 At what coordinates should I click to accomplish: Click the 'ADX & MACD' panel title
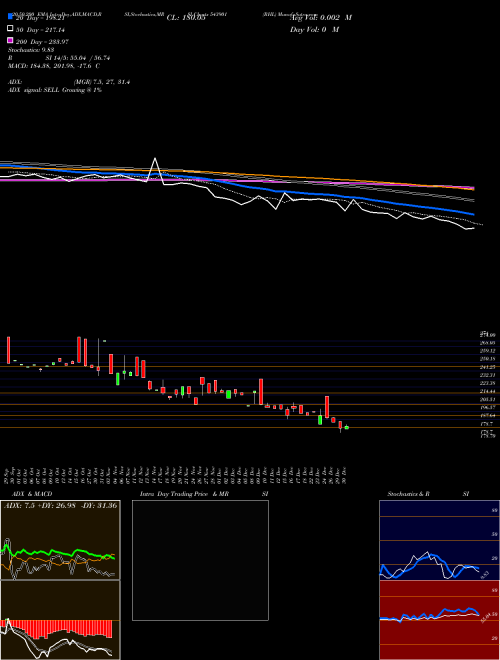(32, 494)
